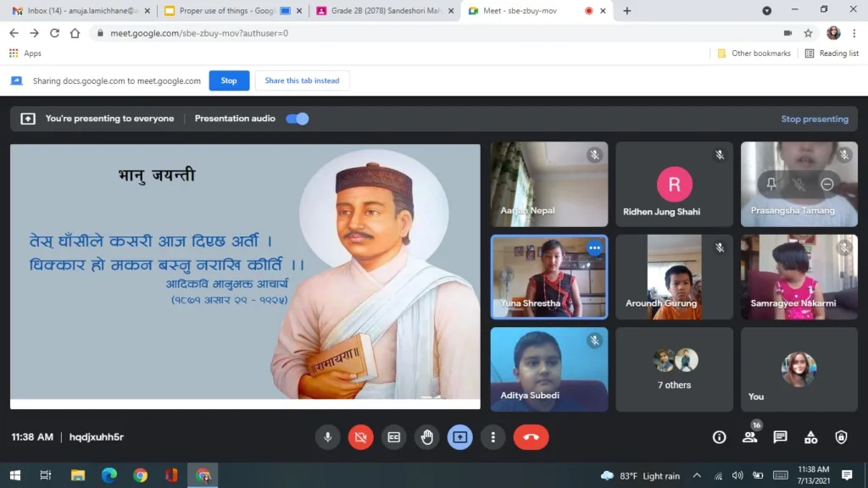The height and width of the screenshot is (488, 868).
Task: View site information via lock icon
Action: pyautogui.click(x=100, y=33)
